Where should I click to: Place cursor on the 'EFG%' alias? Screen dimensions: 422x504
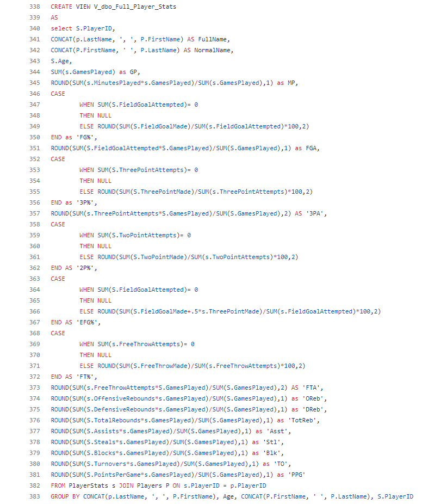[x=90, y=322]
